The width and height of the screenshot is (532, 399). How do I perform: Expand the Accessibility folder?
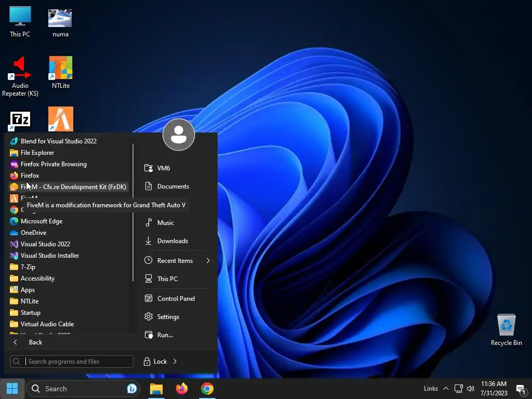[x=68, y=278]
